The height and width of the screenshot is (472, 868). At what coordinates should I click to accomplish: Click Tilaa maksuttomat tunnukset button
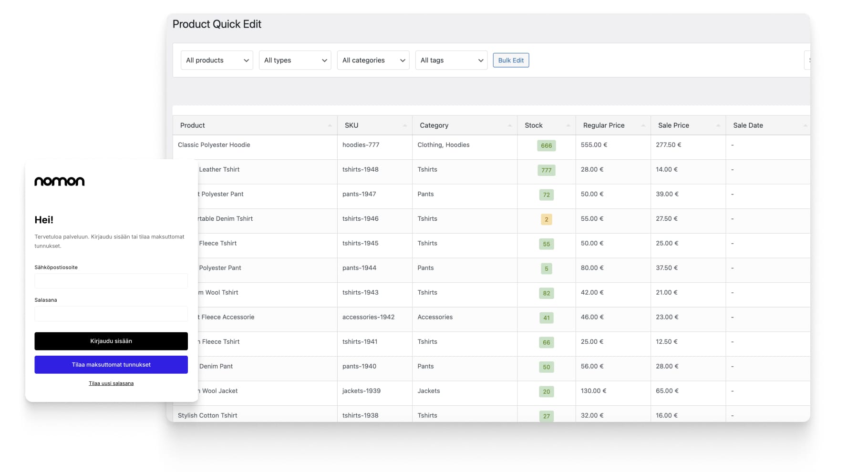click(x=111, y=365)
